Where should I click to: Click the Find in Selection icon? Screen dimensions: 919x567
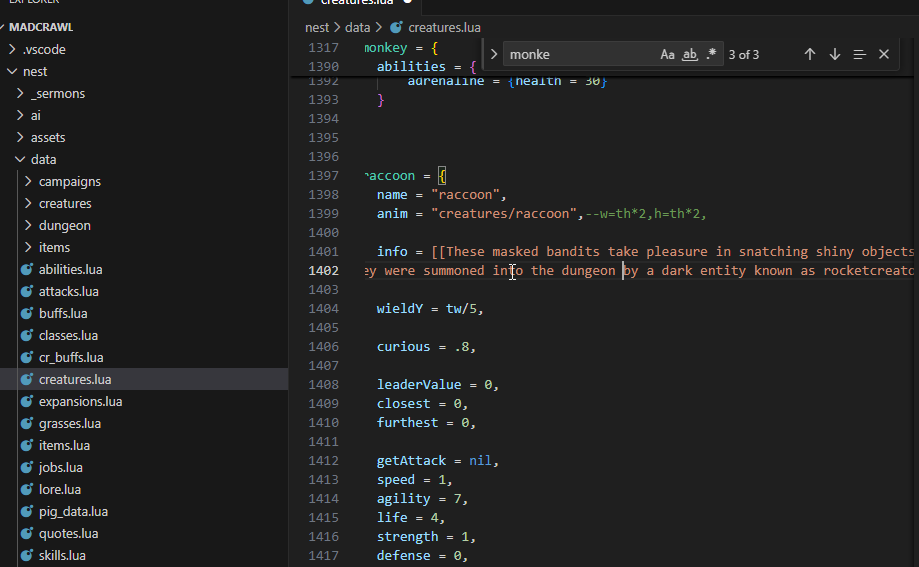point(859,54)
